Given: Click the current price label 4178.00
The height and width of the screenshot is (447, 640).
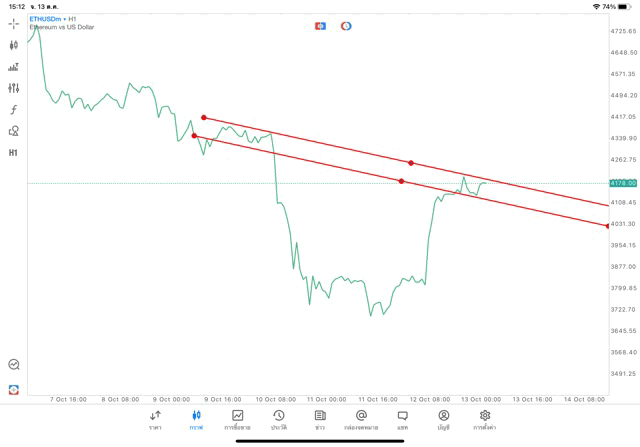Looking at the screenshot, I should [x=623, y=183].
